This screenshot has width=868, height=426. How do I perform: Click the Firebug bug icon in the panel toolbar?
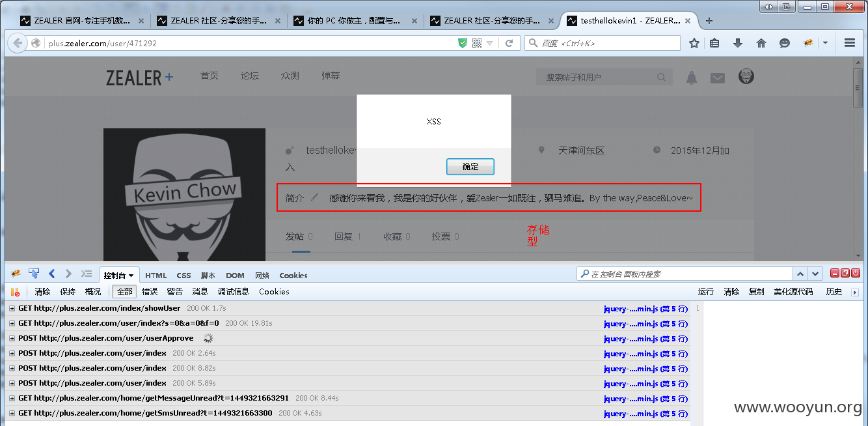[16, 274]
